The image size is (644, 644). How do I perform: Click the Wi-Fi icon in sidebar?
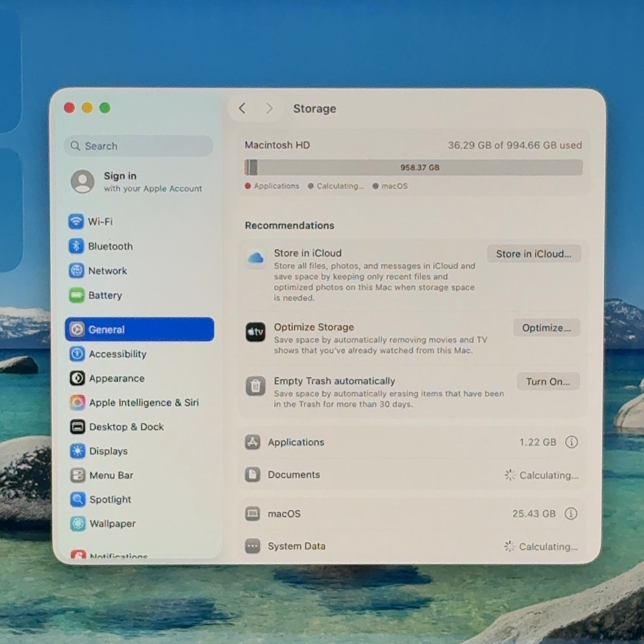pos(76,221)
